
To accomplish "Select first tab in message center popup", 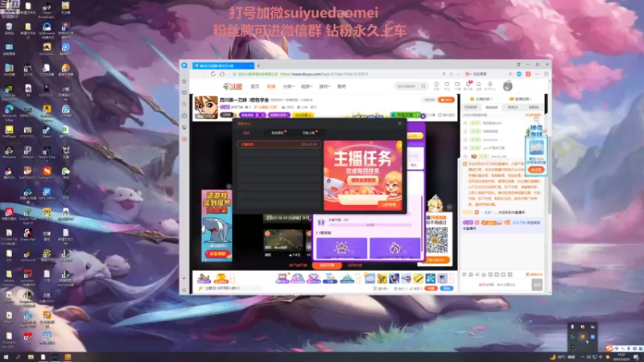I will (x=246, y=133).
